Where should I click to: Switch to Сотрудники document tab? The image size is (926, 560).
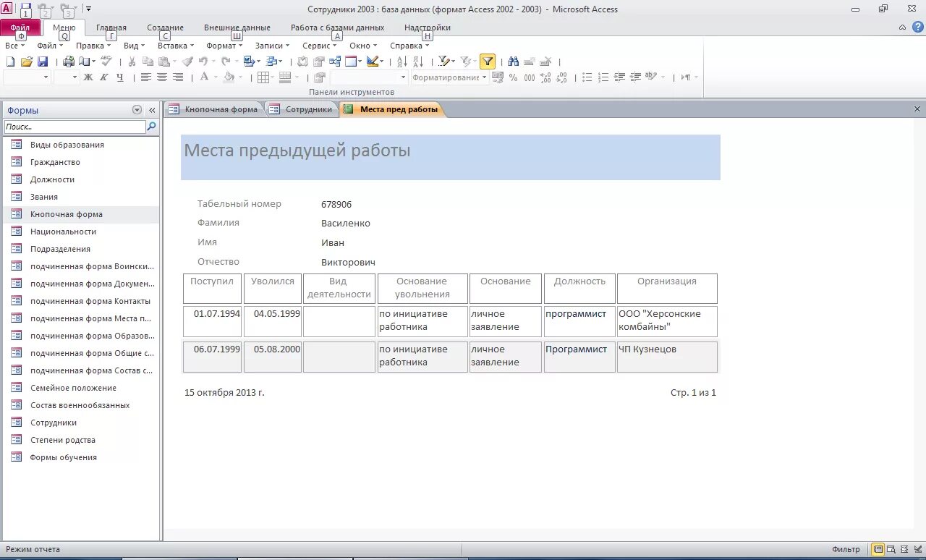coord(302,109)
